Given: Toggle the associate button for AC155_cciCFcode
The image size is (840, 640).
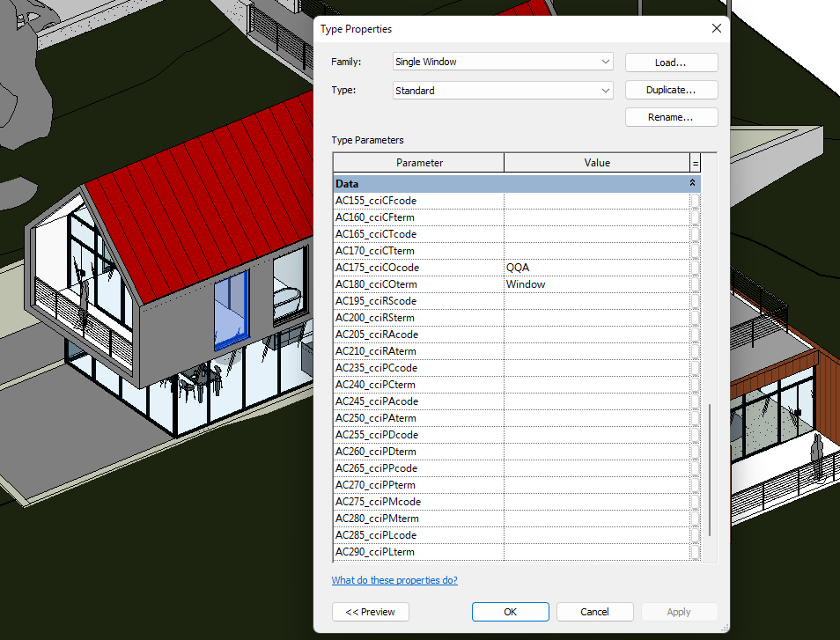Looking at the screenshot, I should point(695,201).
